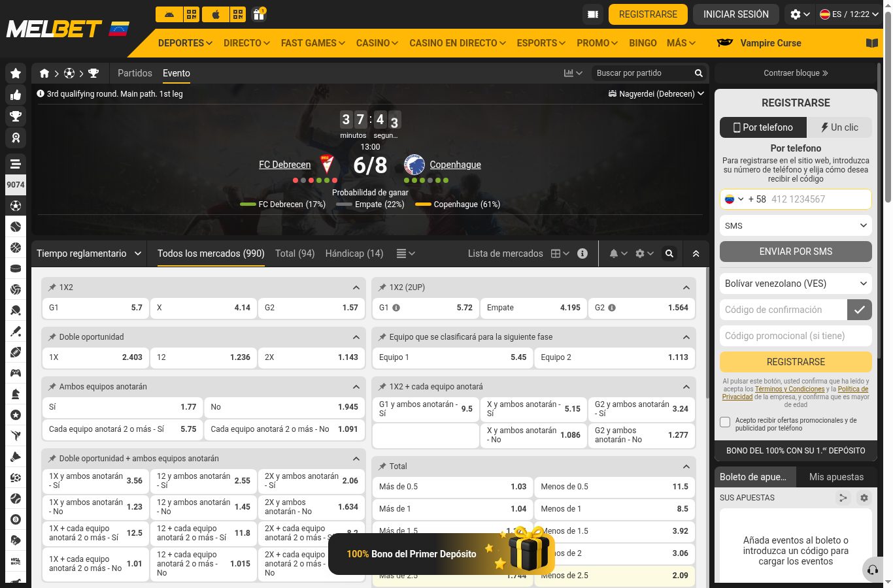
Task: Click INICIAR SESIÓN button
Action: point(736,14)
